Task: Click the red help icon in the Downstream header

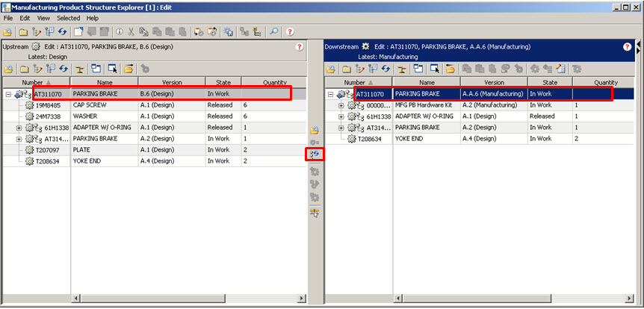Action: click(627, 47)
